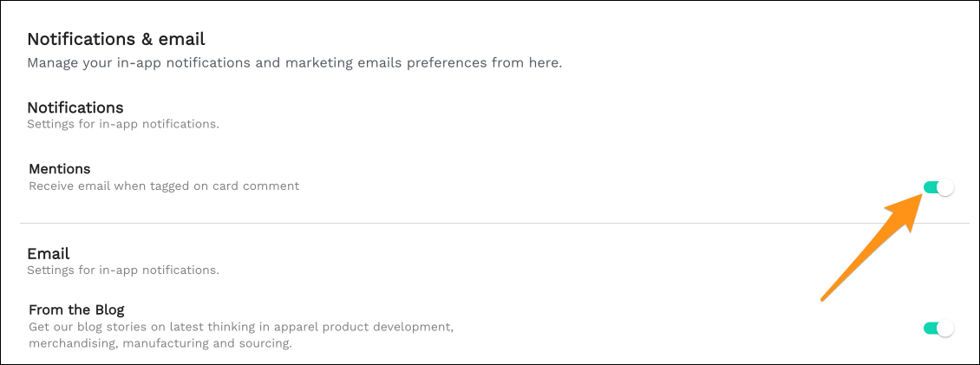The height and width of the screenshot is (365, 980).
Task: Click the settings subtitle under Email heading
Action: tap(122, 270)
